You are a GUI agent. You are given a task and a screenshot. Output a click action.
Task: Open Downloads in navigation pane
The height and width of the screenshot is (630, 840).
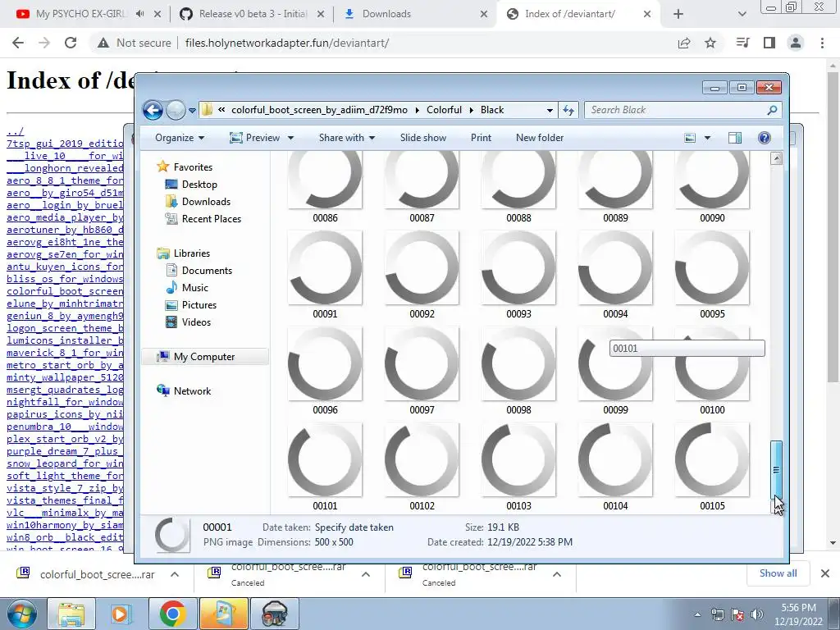click(206, 202)
